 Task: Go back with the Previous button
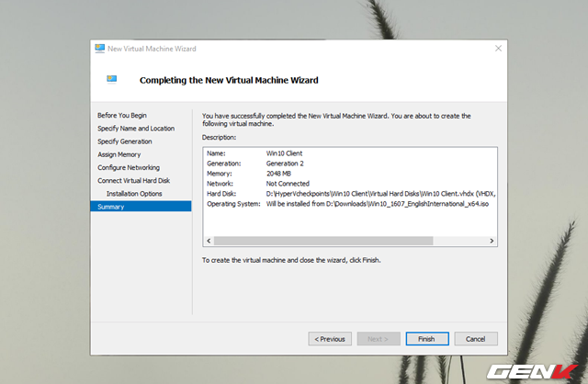click(330, 339)
